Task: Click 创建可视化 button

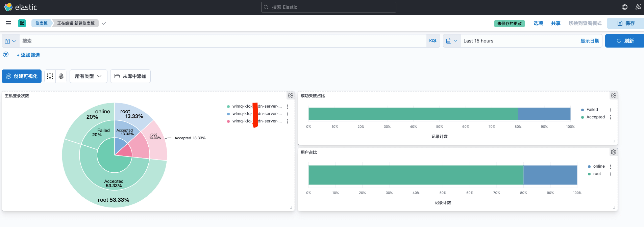Action: (x=22, y=76)
